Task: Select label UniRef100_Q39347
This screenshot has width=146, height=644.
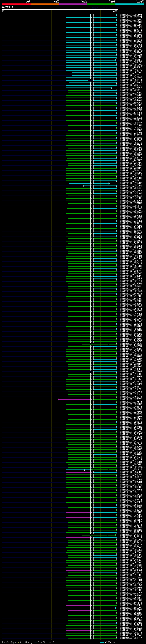Action: click(x=131, y=88)
